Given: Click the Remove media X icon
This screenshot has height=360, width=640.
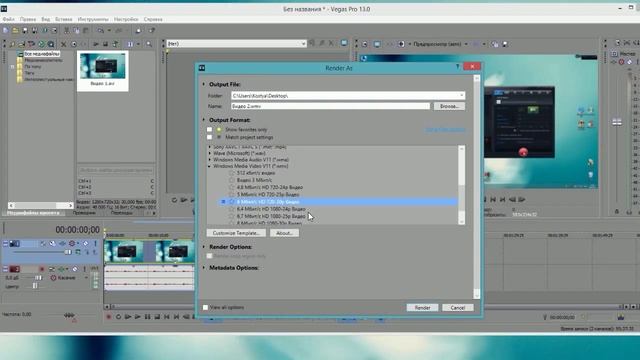Looking at the screenshot, I should tap(63, 44).
